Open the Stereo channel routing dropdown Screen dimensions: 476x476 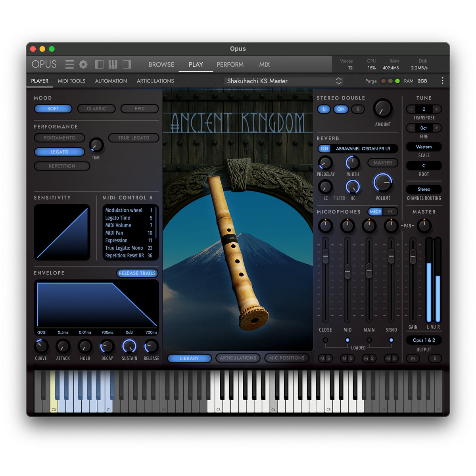[424, 189]
